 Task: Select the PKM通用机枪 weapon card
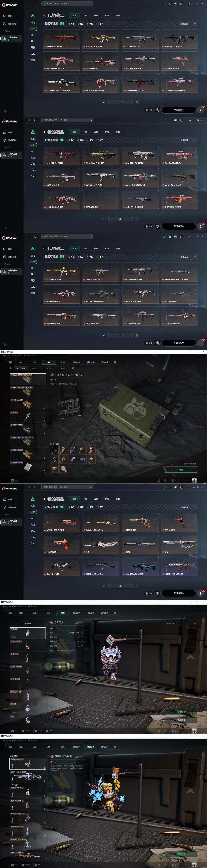click(61, 294)
